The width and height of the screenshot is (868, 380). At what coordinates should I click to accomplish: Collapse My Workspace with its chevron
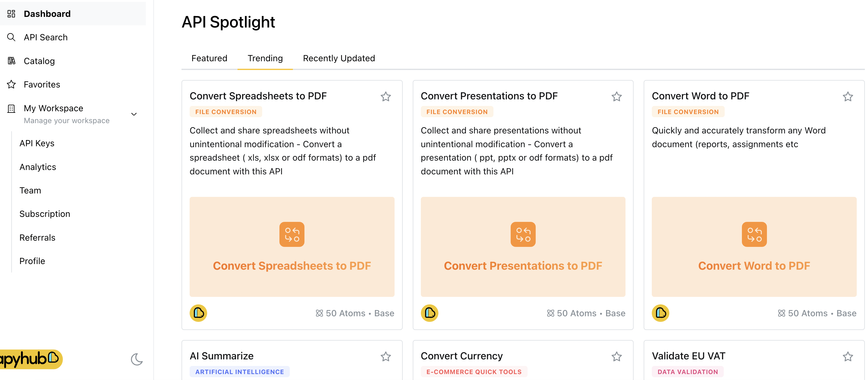tap(134, 114)
